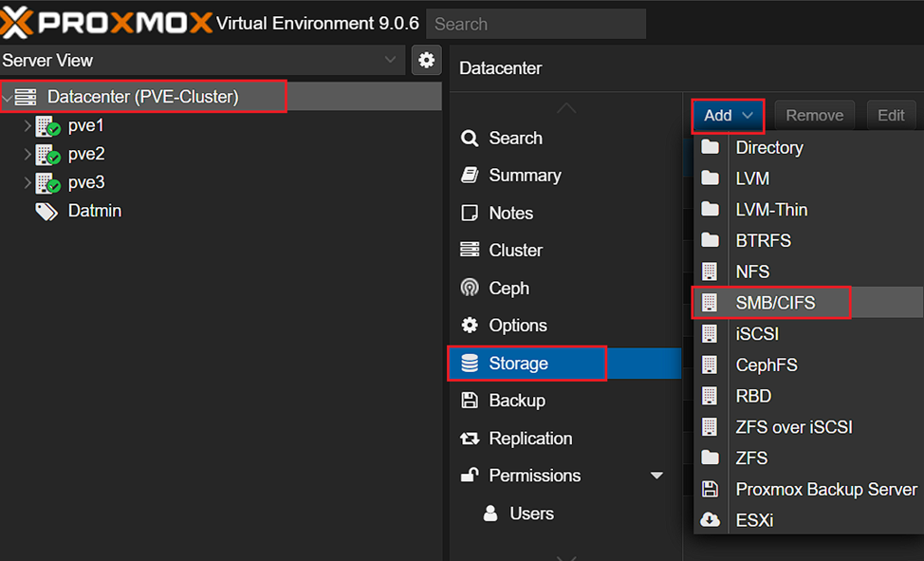The image size is (924, 561).
Task: Choose SMB/CIFS from the Add menu
Action: (774, 303)
